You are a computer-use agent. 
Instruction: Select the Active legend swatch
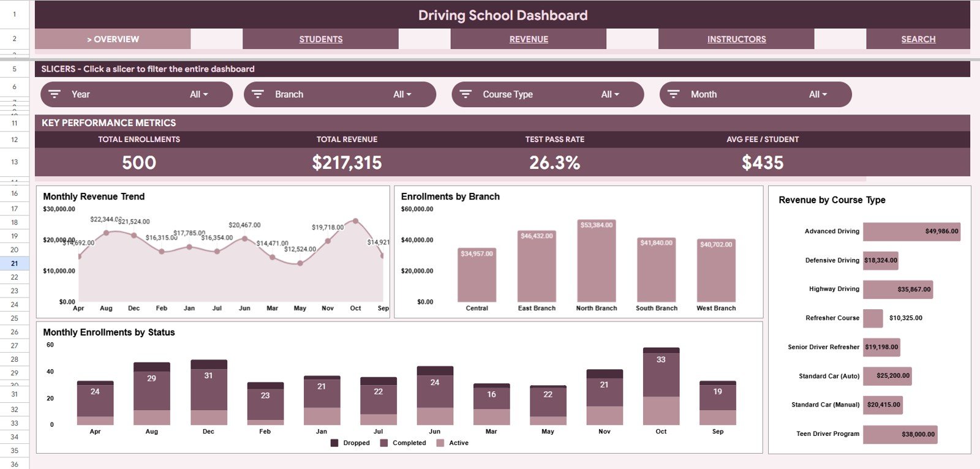pyautogui.click(x=440, y=443)
